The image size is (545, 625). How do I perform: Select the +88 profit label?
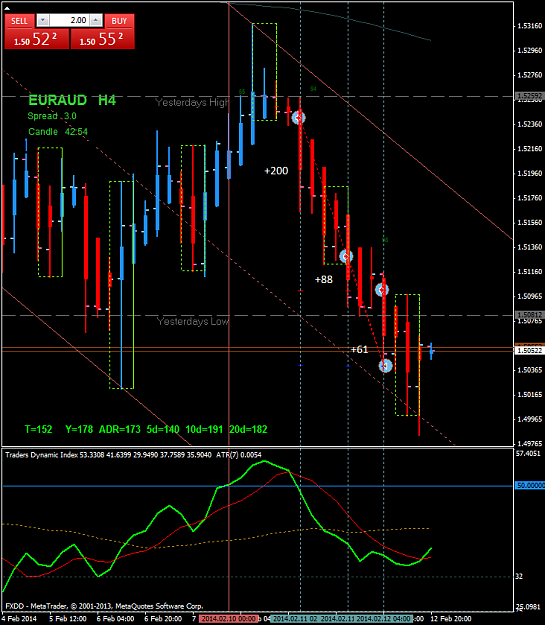(323, 279)
